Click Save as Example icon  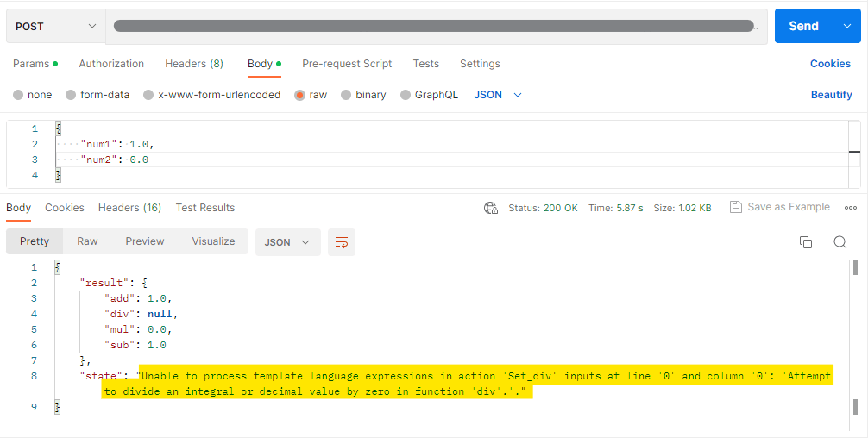tap(736, 207)
